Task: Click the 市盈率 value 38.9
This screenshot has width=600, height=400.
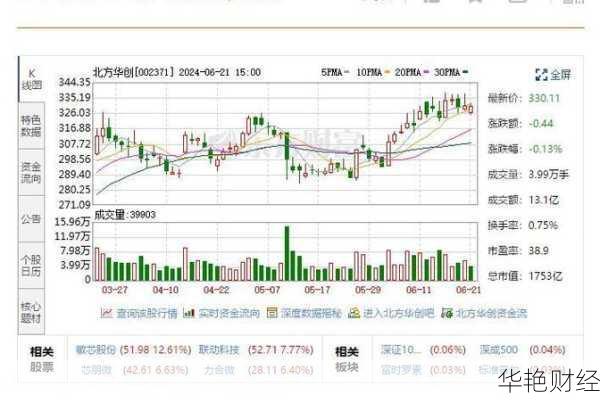Action: [538, 251]
